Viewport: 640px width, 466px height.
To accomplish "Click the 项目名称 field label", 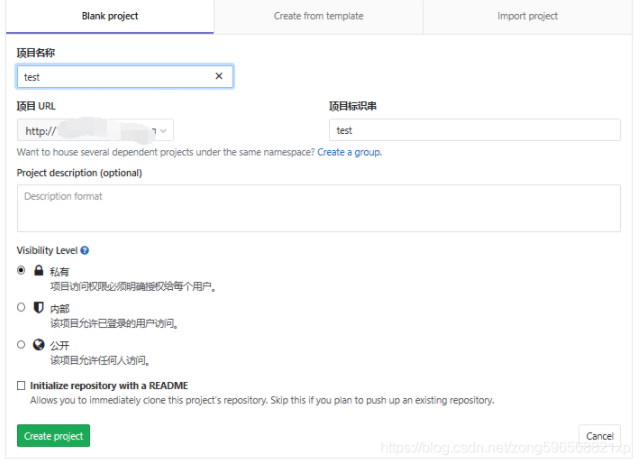I will 36,53.
